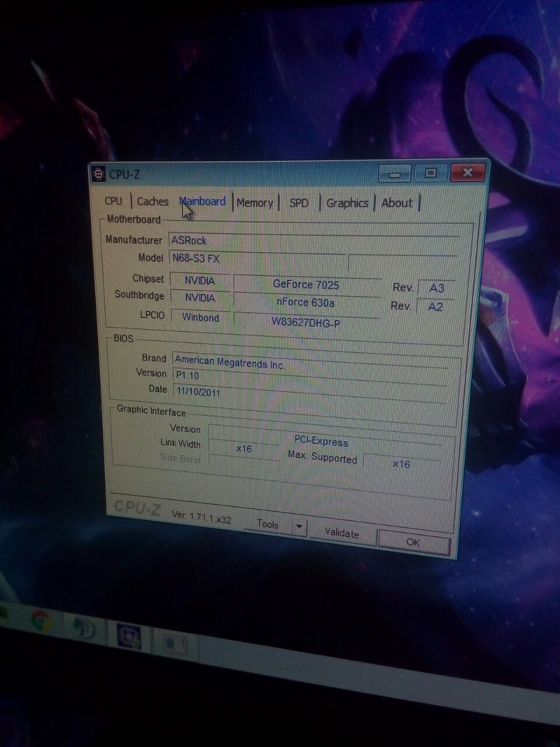Go to the About tab
Screen dimensions: 560x747
tap(397, 203)
